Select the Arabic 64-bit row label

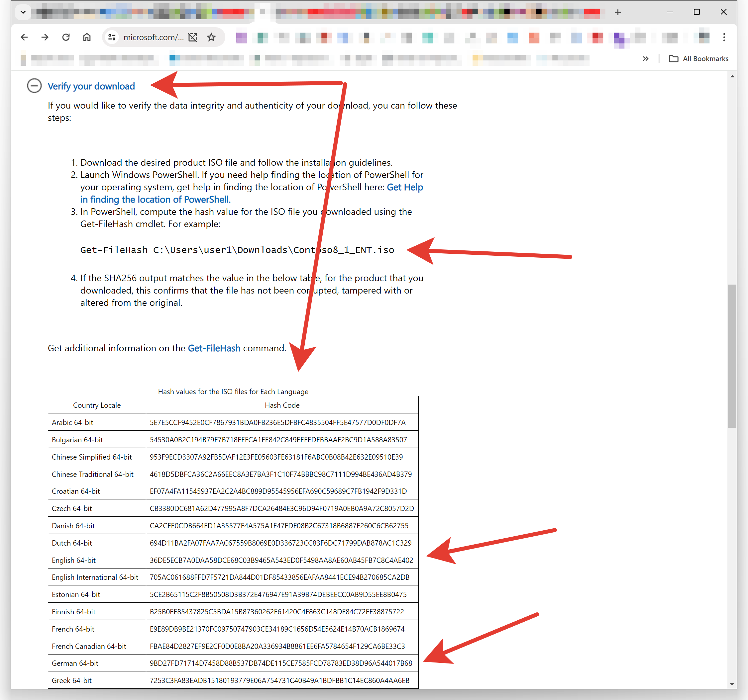coord(73,422)
